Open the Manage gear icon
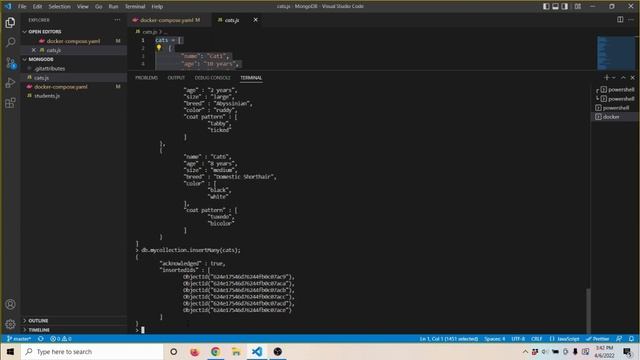The height and width of the screenshot is (360, 640). click(x=11, y=324)
